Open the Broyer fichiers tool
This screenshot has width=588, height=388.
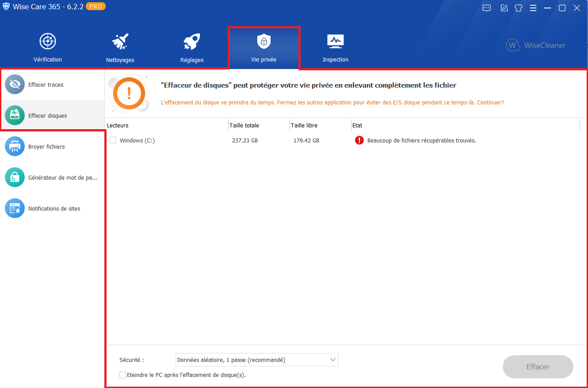[x=52, y=146]
